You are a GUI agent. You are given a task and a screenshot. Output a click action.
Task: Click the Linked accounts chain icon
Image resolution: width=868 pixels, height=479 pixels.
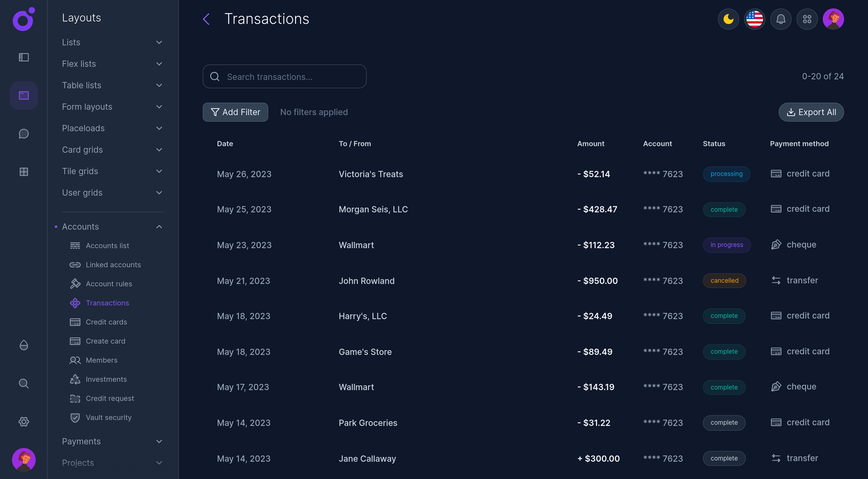click(x=75, y=265)
